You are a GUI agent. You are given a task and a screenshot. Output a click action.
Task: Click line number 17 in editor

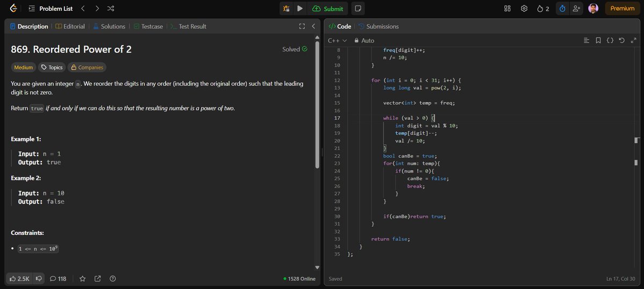337,118
